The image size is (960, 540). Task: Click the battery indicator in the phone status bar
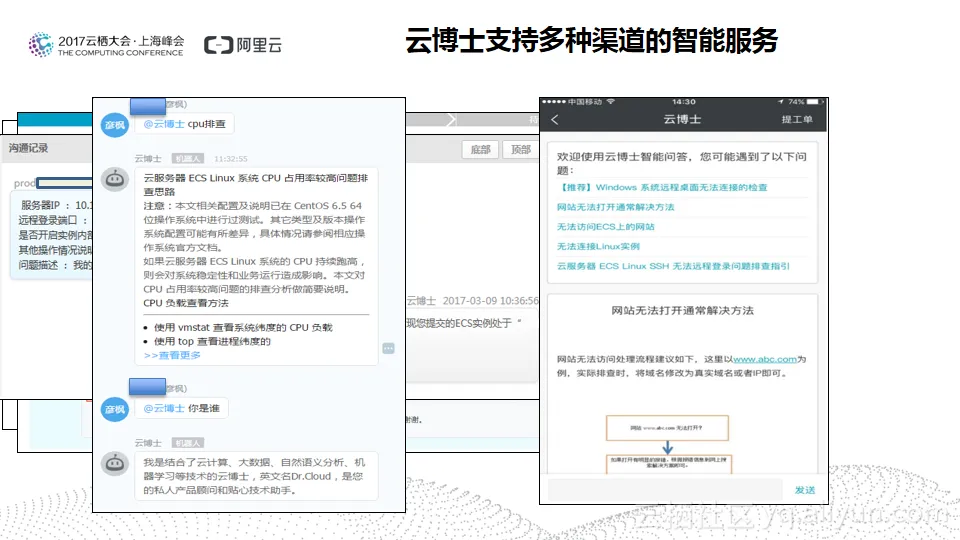[x=812, y=102]
